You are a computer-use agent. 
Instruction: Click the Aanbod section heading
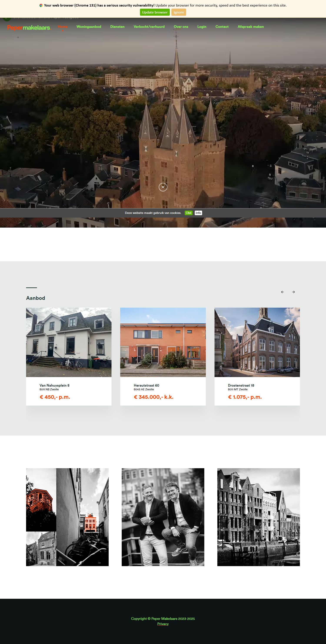pos(35,298)
